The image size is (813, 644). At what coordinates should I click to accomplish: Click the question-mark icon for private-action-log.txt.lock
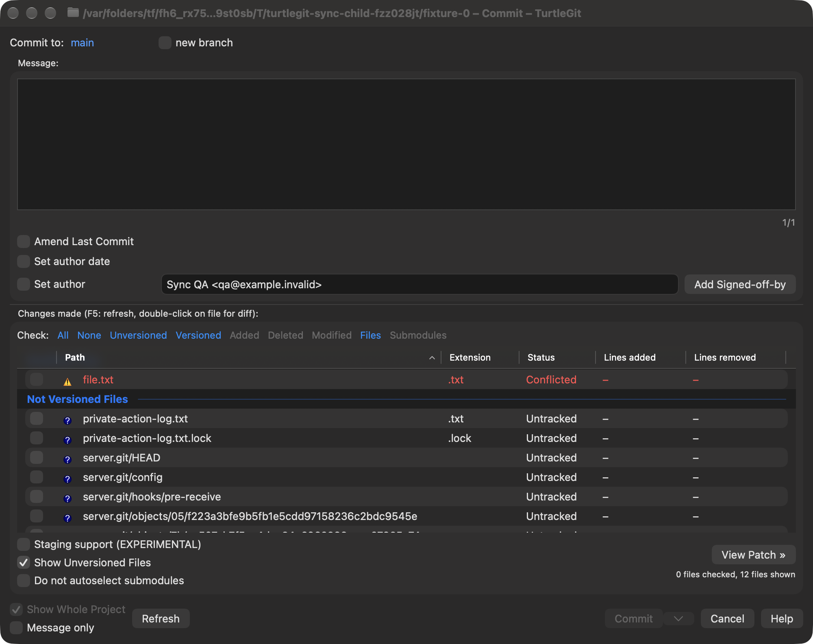[67, 440]
